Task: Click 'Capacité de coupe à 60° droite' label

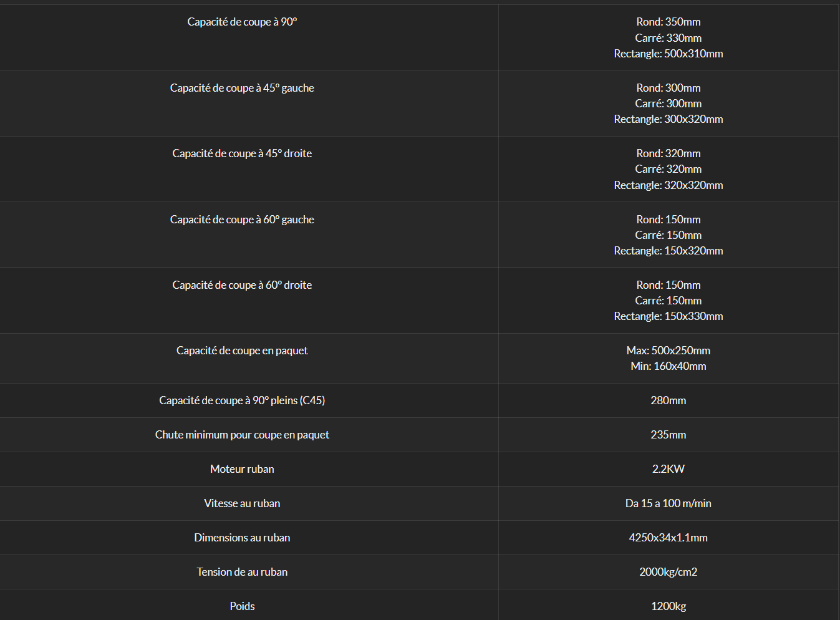Action: tap(242, 285)
